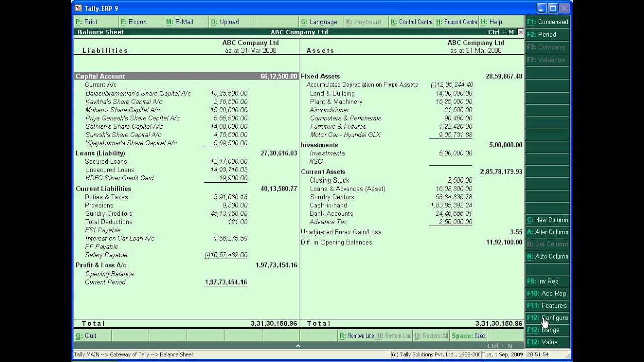
Task: Open the Help menu
Action: click(502, 22)
